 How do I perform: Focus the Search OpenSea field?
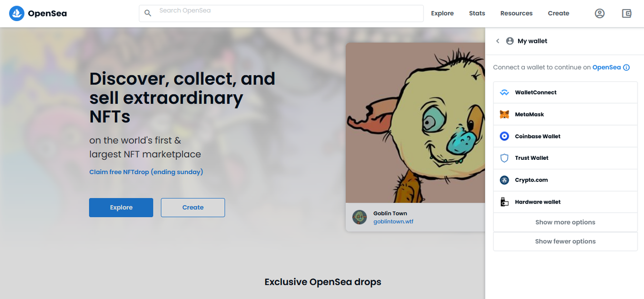point(281,14)
